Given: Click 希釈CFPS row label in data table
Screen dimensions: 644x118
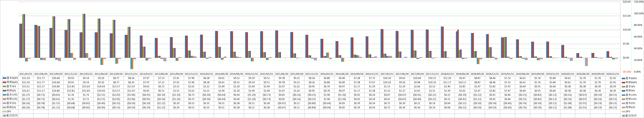Looking at the screenshot, I should (12, 99).
